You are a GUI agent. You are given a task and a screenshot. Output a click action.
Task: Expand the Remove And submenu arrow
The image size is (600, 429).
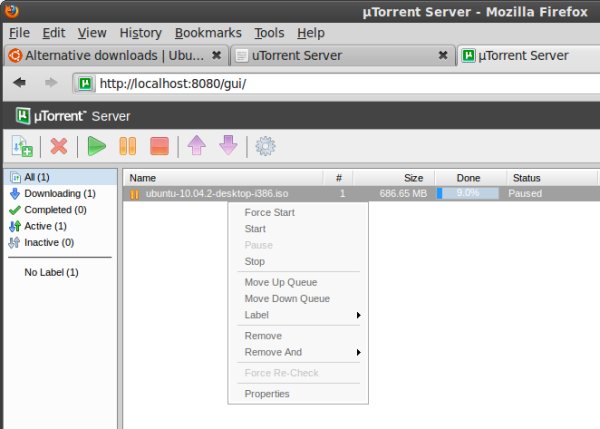coord(358,352)
